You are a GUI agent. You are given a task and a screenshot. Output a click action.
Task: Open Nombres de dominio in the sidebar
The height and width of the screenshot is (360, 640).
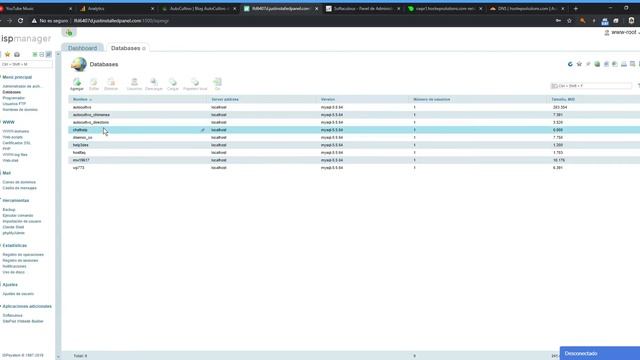click(x=20, y=109)
